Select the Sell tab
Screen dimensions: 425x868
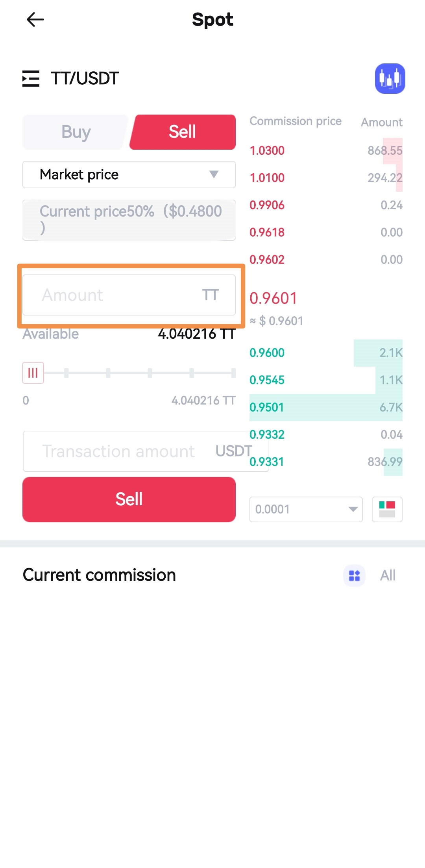click(x=183, y=132)
